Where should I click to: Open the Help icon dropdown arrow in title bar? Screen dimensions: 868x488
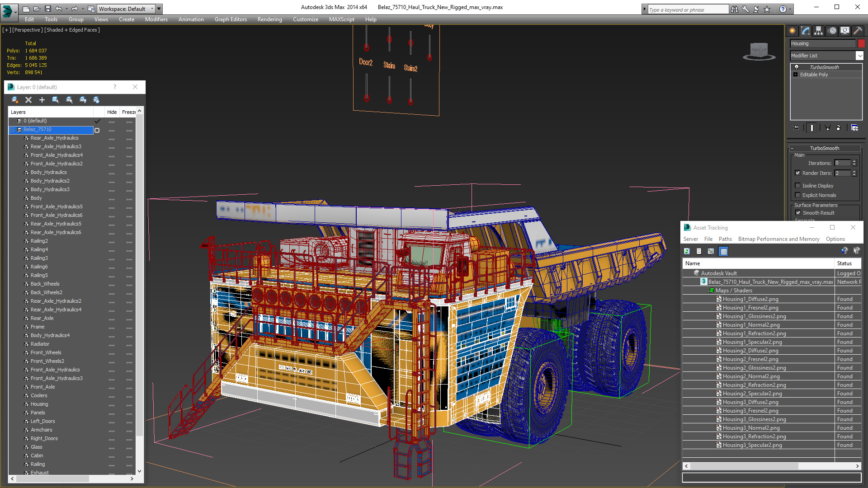790,9
